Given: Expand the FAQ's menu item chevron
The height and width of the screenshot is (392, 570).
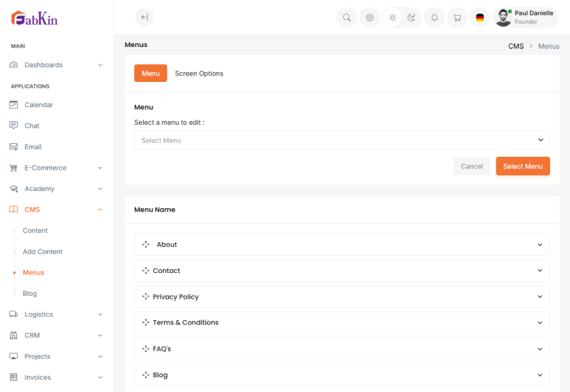Looking at the screenshot, I should coord(539,349).
